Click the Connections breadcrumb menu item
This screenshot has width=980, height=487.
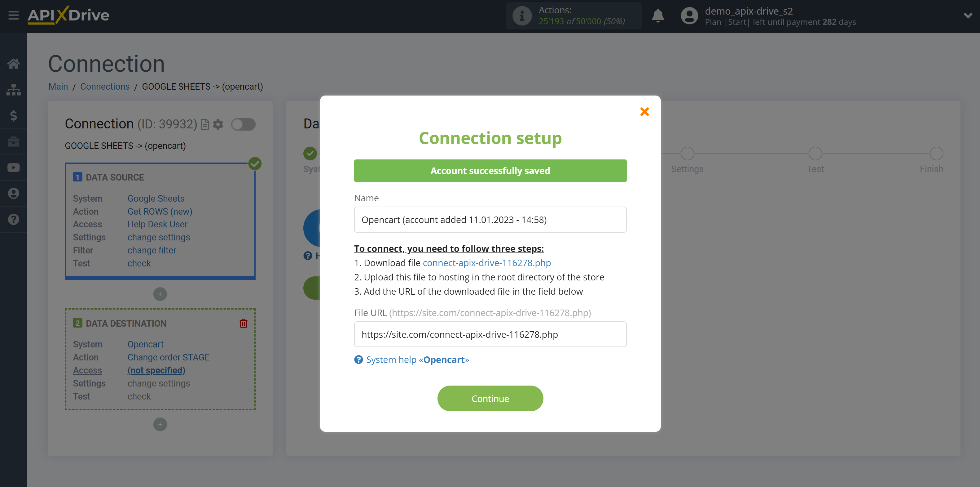[104, 86]
